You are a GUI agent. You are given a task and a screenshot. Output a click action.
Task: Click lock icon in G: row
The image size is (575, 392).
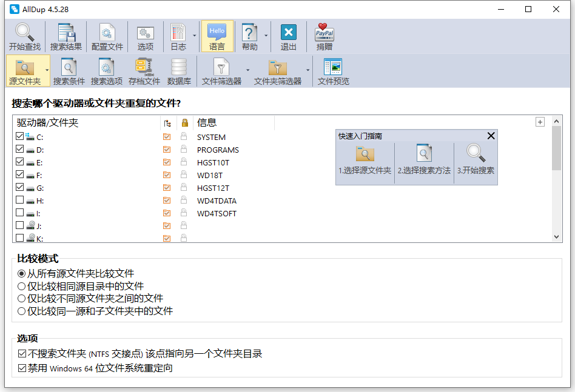point(184,187)
